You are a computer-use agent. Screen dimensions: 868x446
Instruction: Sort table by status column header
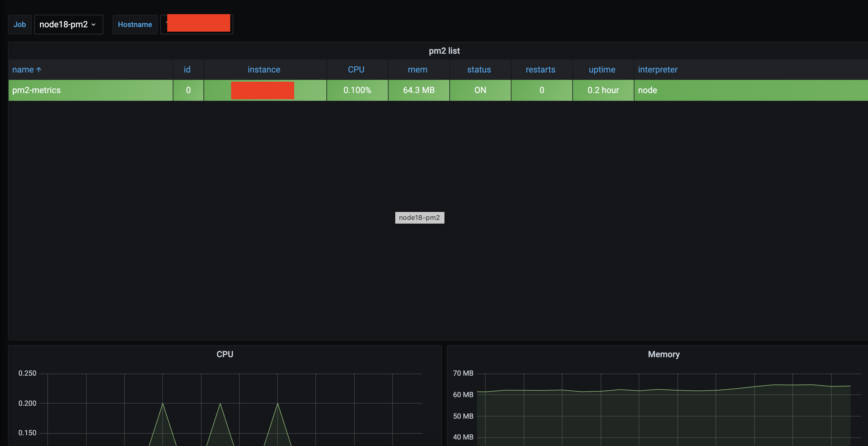(479, 70)
